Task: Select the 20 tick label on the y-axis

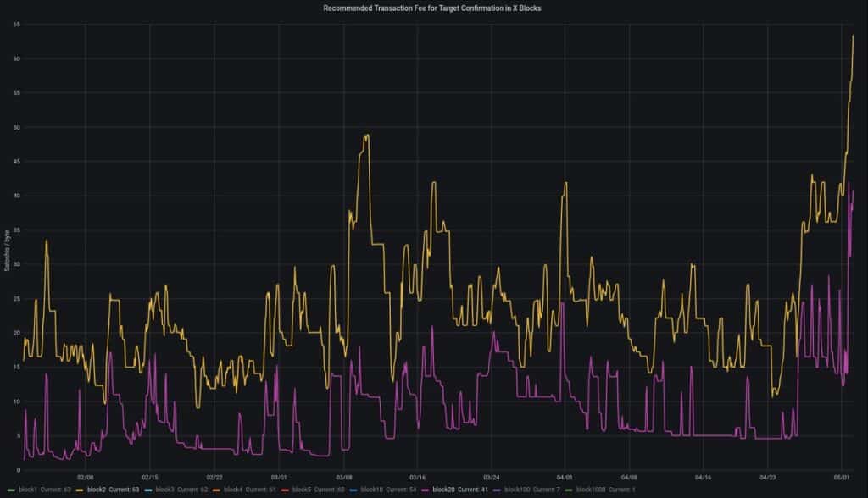Action: (x=17, y=333)
